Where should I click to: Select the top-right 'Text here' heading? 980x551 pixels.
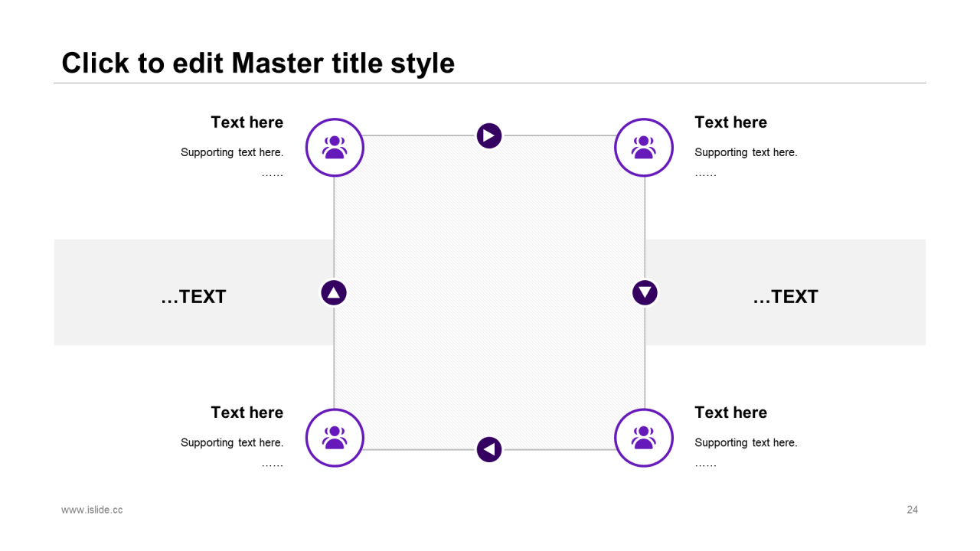730,122
